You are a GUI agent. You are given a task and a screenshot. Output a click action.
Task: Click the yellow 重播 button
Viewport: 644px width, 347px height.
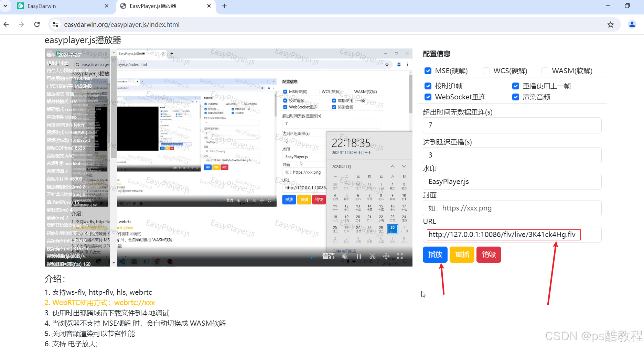[462, 254]
